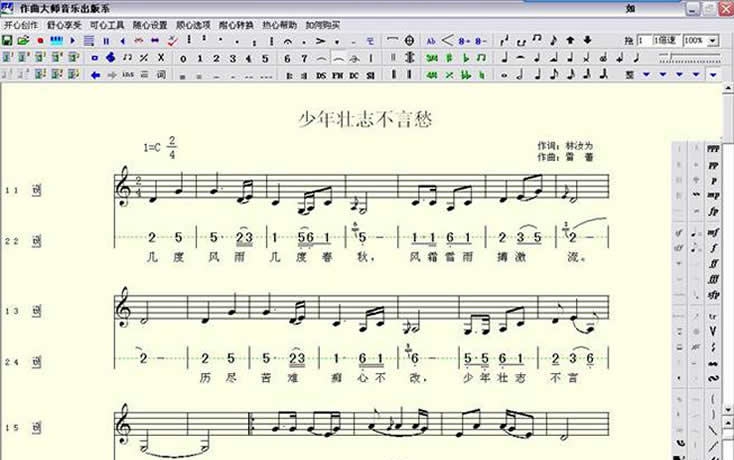
Task: Toggle the 词 button for track 1 3
Action: [x=37, y=311]
